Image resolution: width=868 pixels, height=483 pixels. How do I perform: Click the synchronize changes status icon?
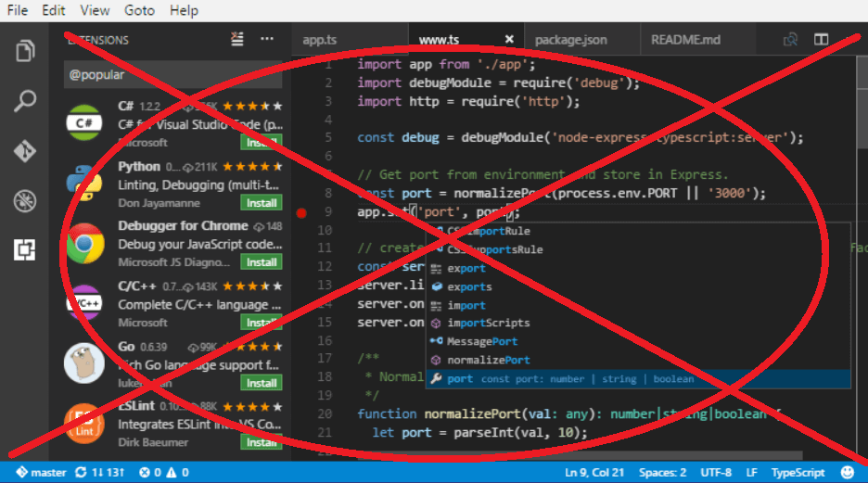[82, 473]
